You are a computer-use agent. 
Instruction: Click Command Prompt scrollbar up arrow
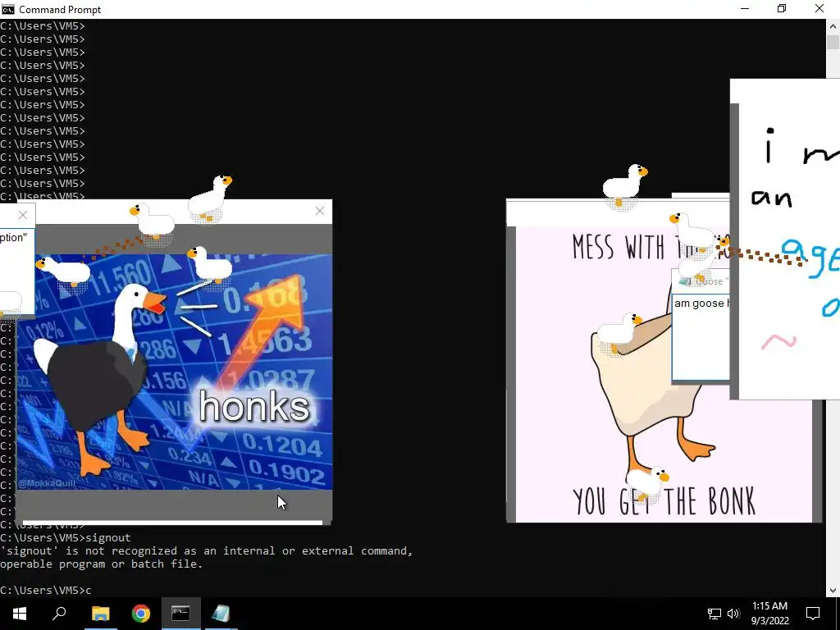click(833, 25)
